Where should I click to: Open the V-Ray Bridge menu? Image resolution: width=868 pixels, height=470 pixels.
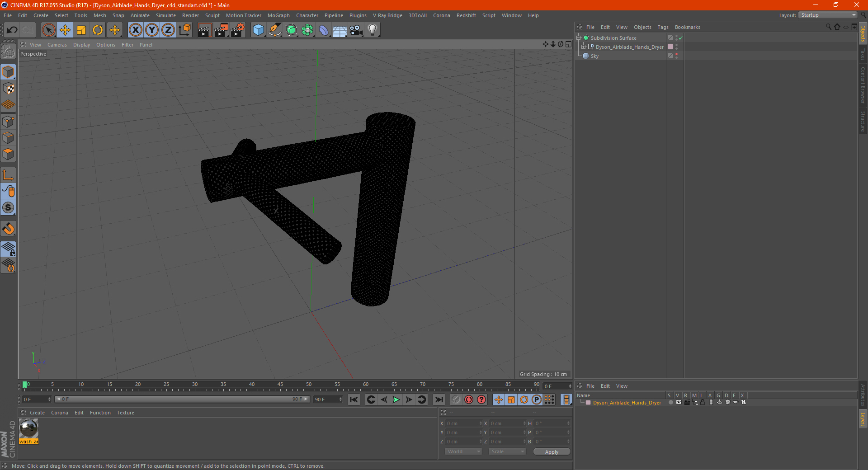click(x=387, y=15)
